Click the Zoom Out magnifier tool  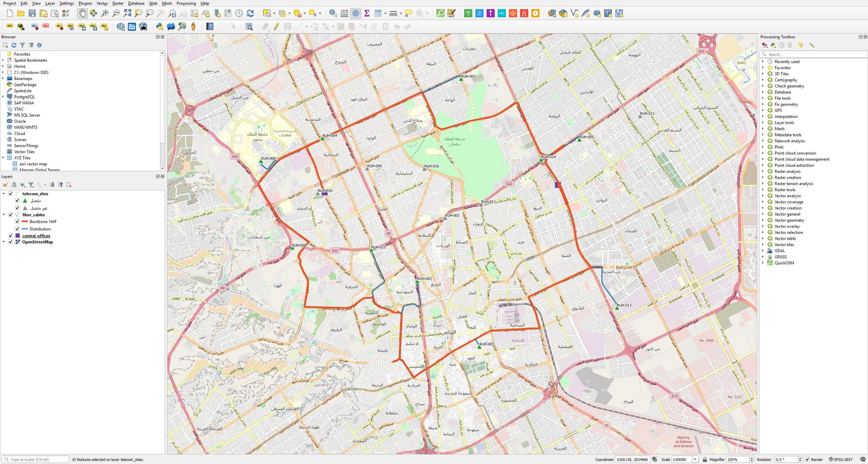point(116,14)
